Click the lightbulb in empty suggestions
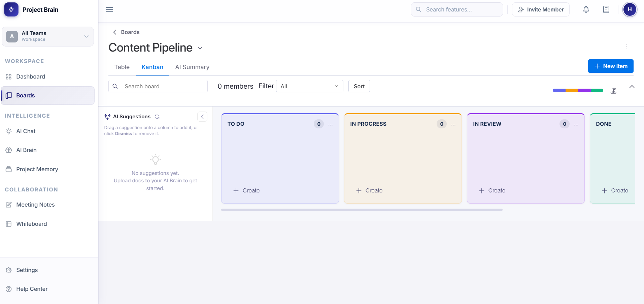This screenshot has width=644, height=304. point(156,159)
